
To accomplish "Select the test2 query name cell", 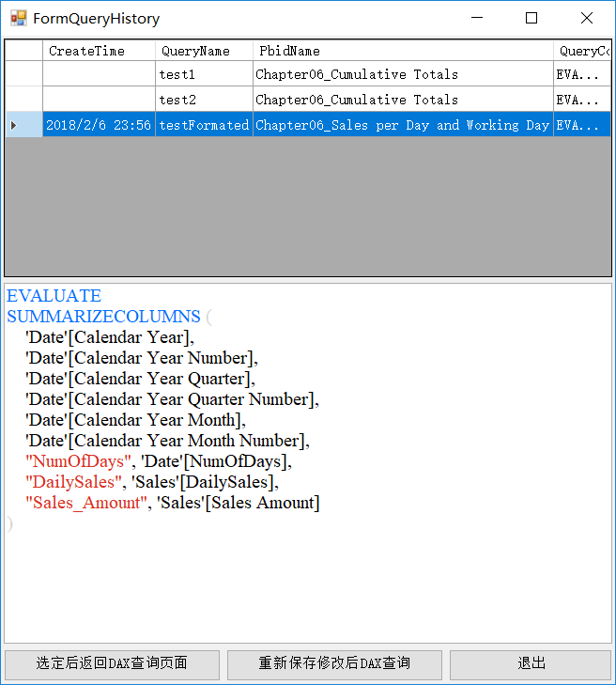I will click(x=205, y=100).
